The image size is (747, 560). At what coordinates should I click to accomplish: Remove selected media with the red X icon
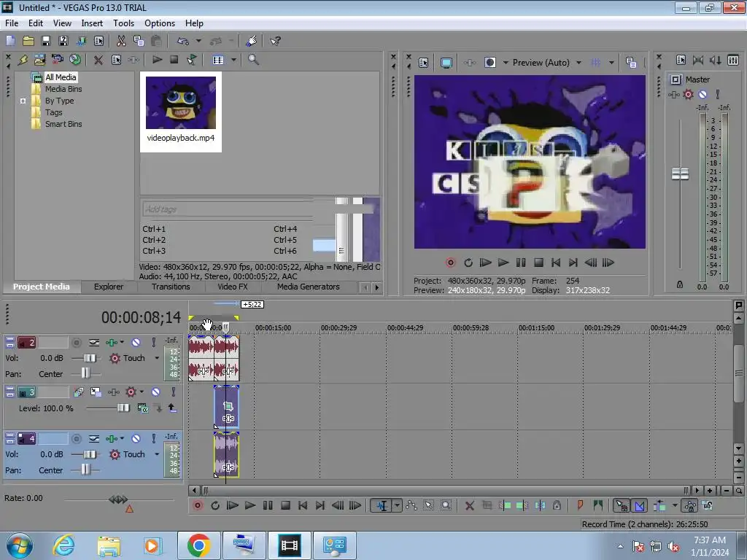[98, 60]
